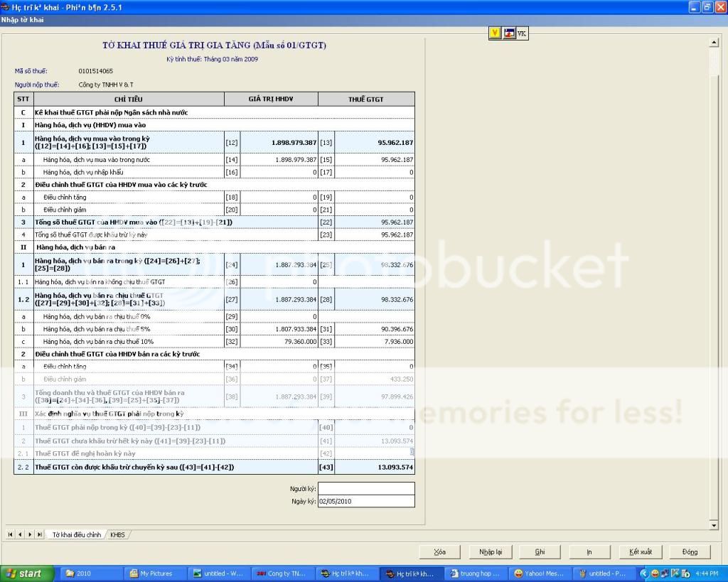The image size is (728, 582).
Task: Open the 2010 folder in taskbar
Action: 91,573
